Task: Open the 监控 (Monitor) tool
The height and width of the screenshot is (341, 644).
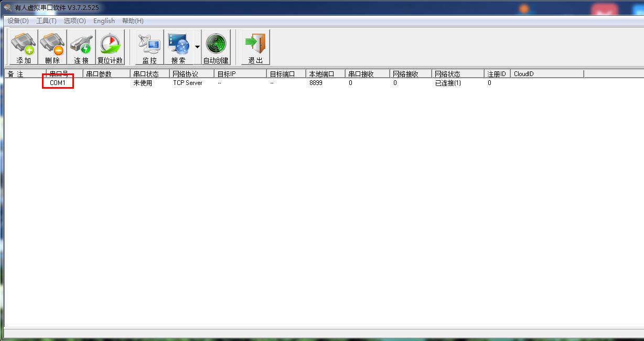Action: (x=149, y=47)
